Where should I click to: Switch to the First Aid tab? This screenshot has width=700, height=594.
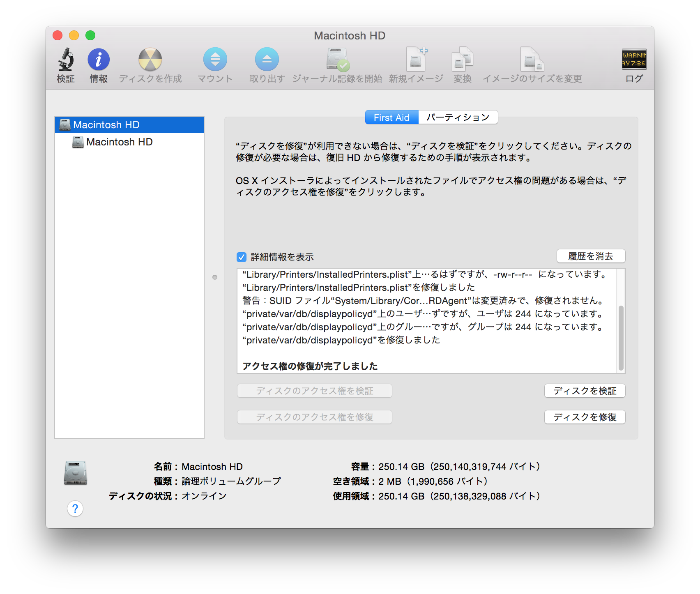coord(392,117)
